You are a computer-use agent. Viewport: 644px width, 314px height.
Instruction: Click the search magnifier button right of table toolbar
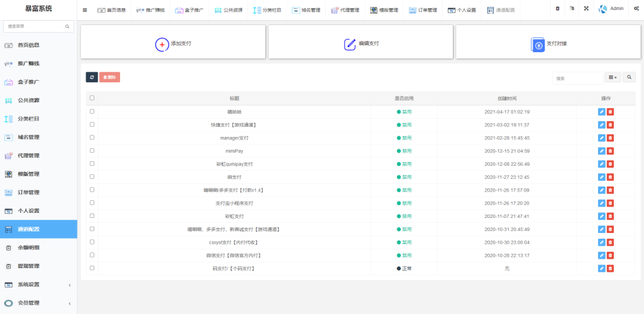coord(630,77)
